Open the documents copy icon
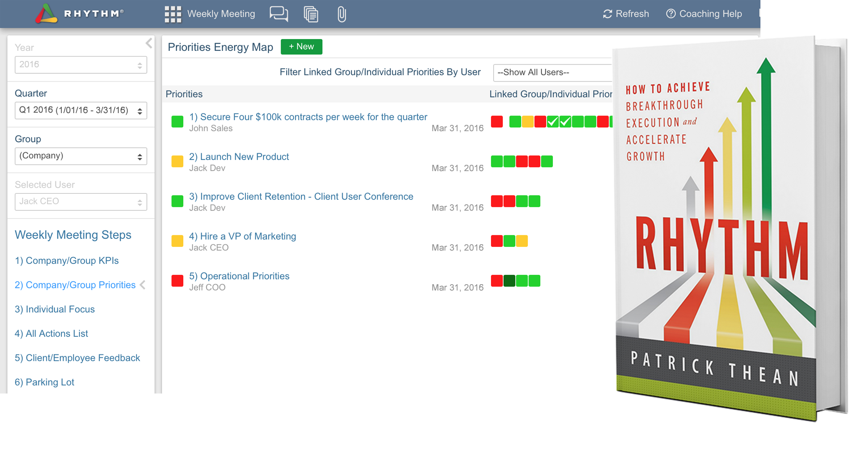Screen dimensions: 868x449 311,14
